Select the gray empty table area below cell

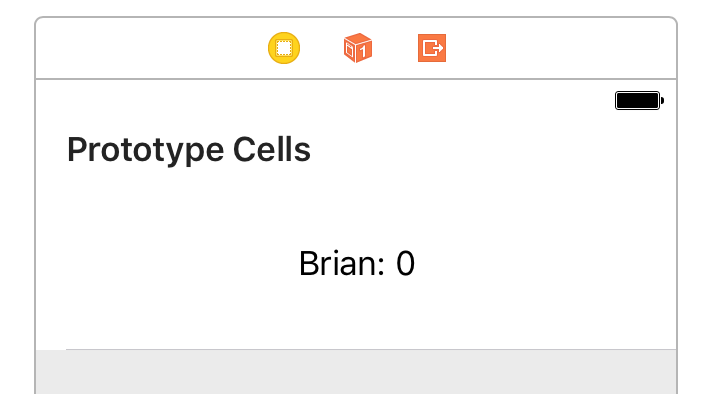click(356, 372)
